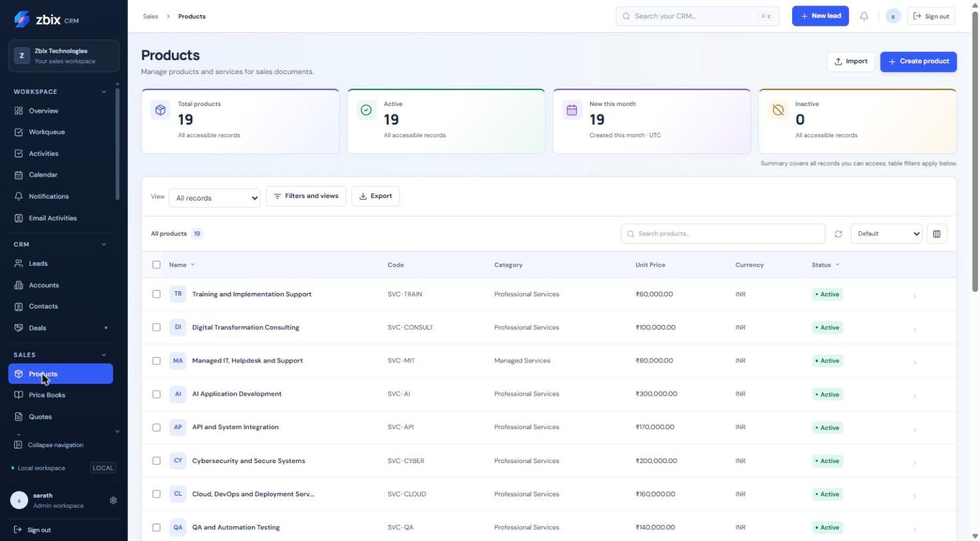Viewport: 980px width, 541px height.
Task: Click the SVC-CYBER code cell
Action: [406, 461]
